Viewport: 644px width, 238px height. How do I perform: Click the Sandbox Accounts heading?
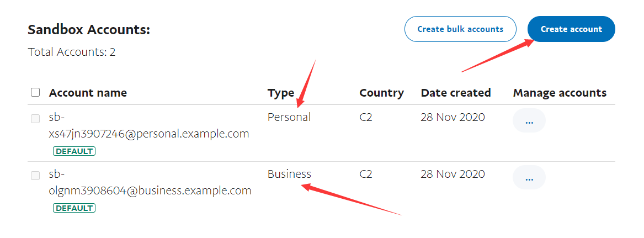tap(89, 30)
